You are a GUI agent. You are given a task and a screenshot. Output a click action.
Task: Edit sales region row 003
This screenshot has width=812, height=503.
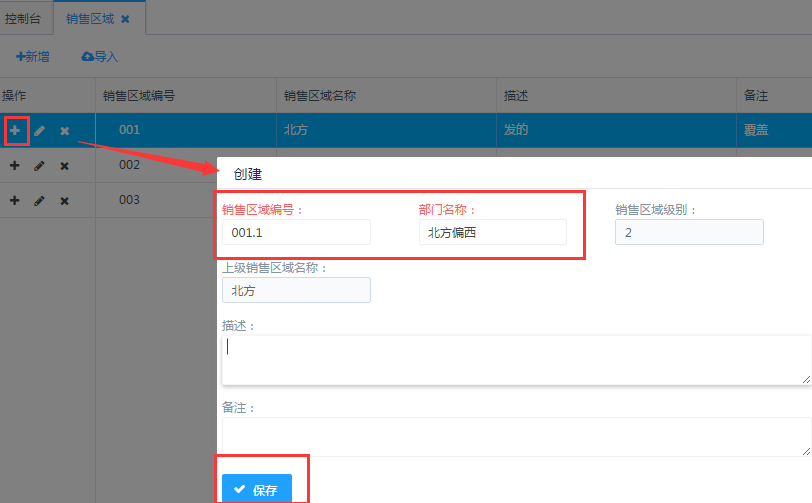point(40,200)
